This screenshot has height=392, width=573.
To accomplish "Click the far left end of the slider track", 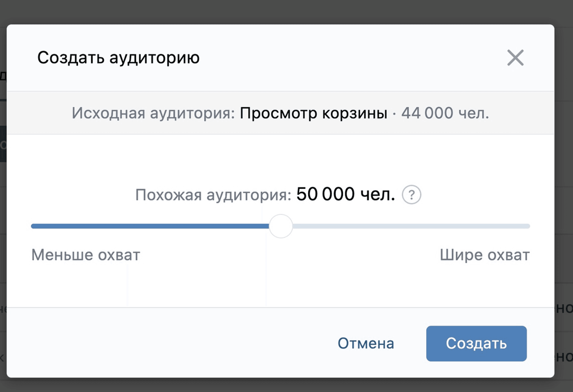I will point(33,226).
